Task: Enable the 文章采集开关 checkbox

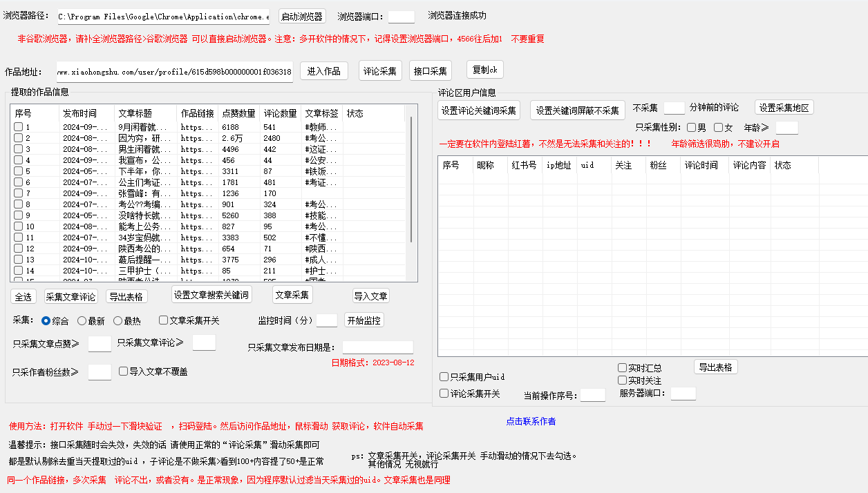Action: click(x=164, y=320)
